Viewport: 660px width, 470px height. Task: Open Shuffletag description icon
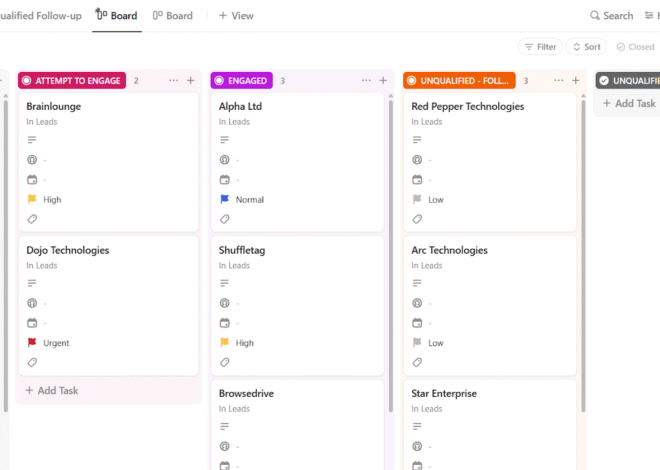pyautogui.click(x=224, y=283)
